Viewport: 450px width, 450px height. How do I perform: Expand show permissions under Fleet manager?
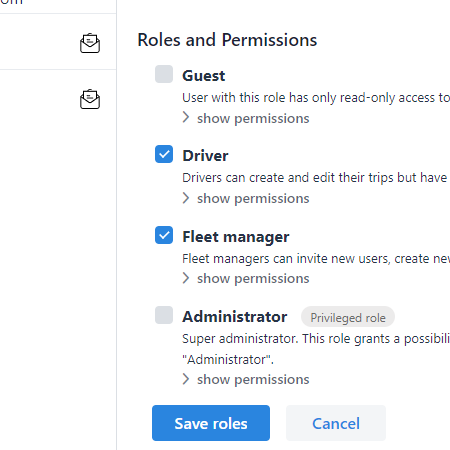[x=246, y=278]
